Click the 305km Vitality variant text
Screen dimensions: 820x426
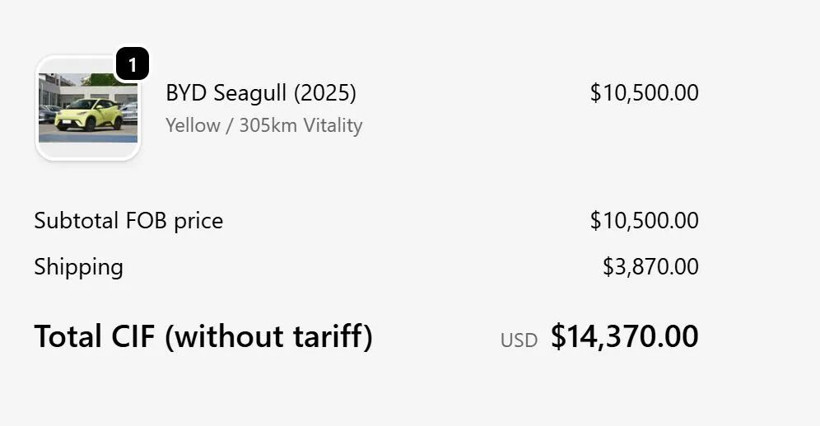(300, 125)
